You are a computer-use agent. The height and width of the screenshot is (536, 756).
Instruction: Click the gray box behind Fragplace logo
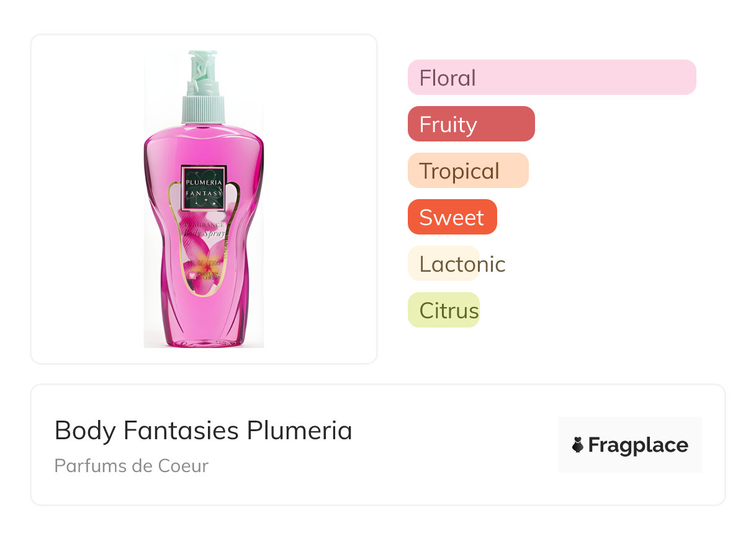click(x=630, y=445)
